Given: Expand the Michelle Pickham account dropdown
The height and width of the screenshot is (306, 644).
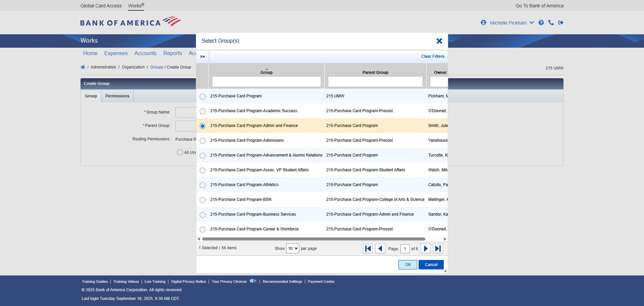Looking at the screenshot, I should 532,23.
